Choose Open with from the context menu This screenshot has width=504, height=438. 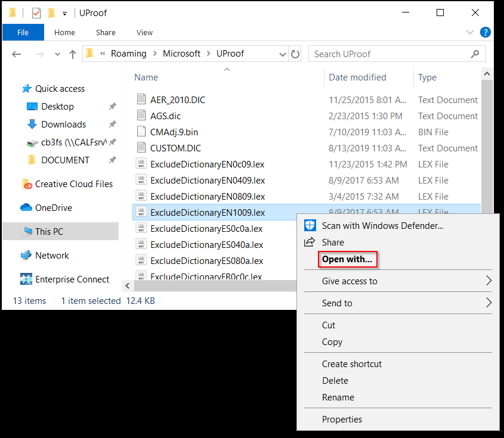coord(348,259)
